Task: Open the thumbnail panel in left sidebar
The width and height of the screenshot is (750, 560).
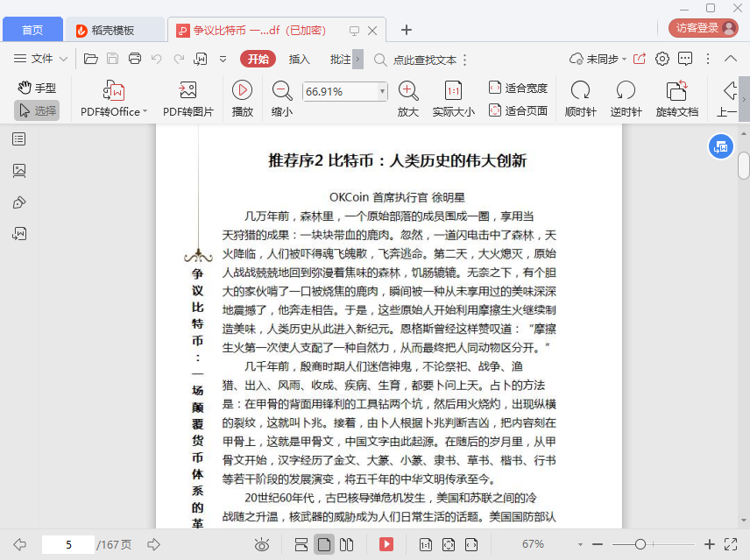Action: [x=19, y=171]
